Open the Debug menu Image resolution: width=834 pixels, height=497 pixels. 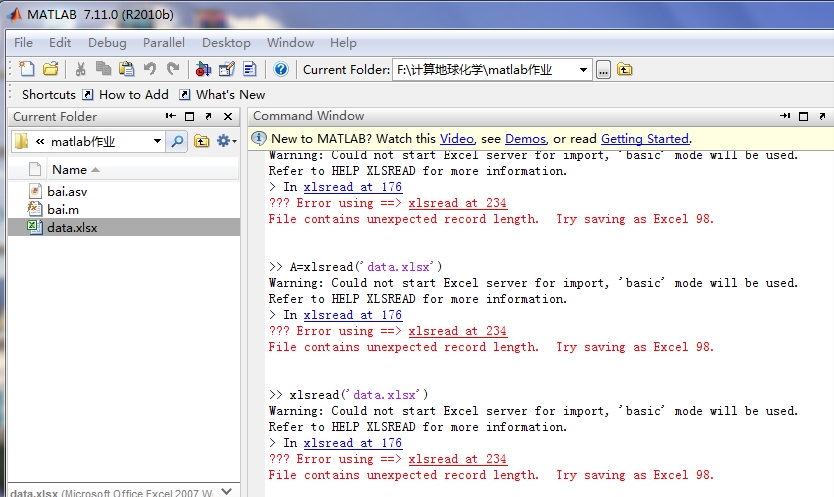107,43
